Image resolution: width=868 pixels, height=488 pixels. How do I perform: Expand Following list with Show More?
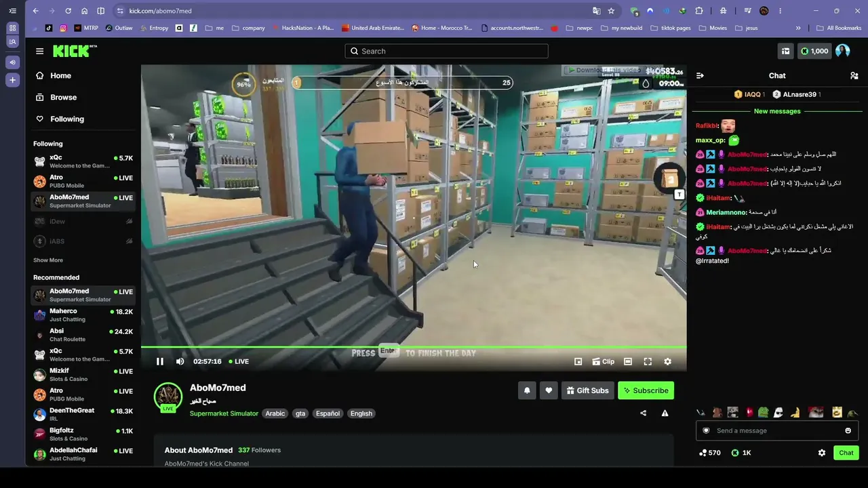[48, 260]
